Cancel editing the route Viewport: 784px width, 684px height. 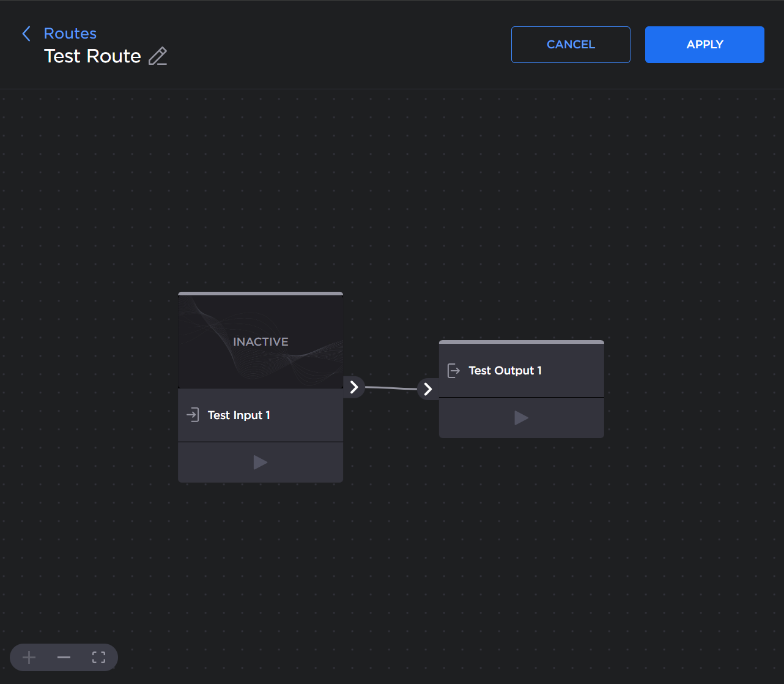point(570,44)
